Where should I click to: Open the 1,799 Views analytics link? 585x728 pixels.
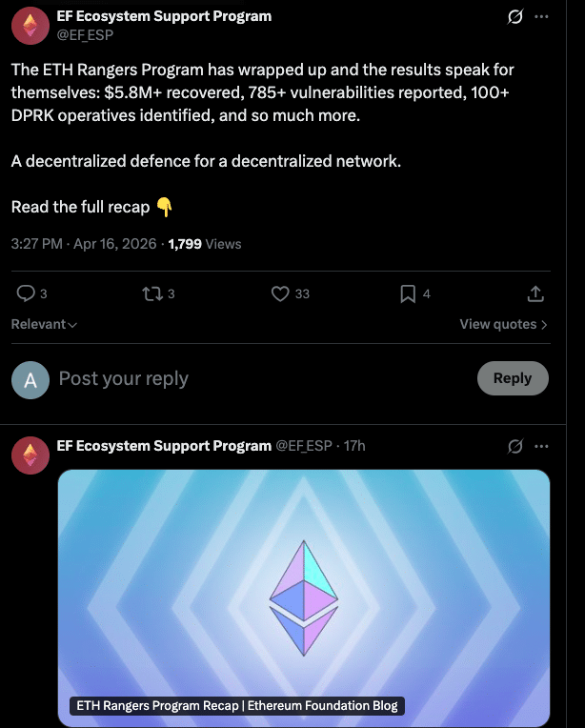[205, 244]
